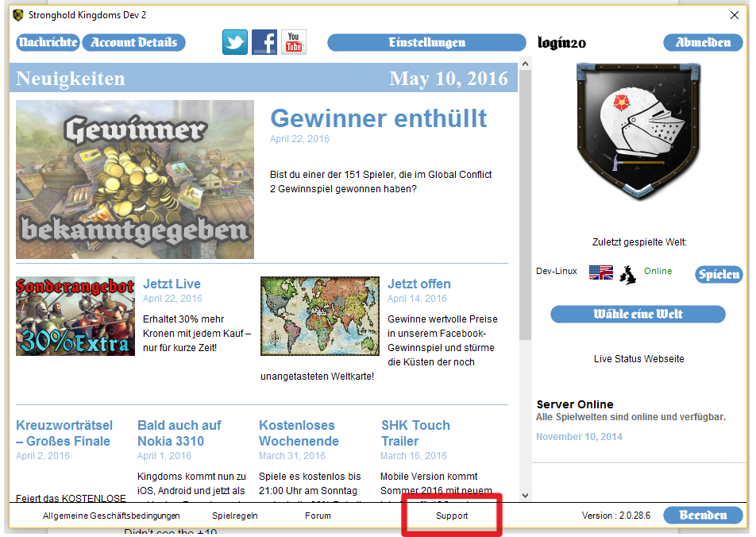The width and height of the screenshot is (756, 537).
Task: Click the news panel scrollbar thumb
Action: [x=526, y=205]
